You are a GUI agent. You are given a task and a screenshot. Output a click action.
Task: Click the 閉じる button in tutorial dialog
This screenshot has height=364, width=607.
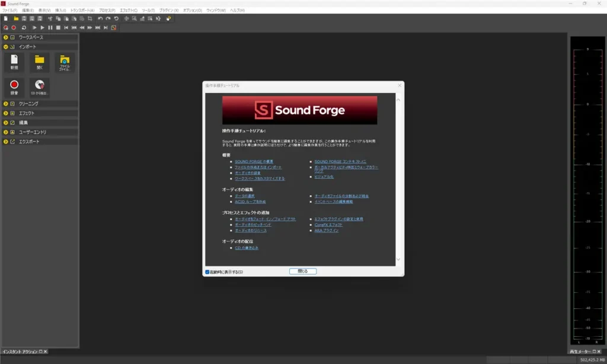pos(303,272)
